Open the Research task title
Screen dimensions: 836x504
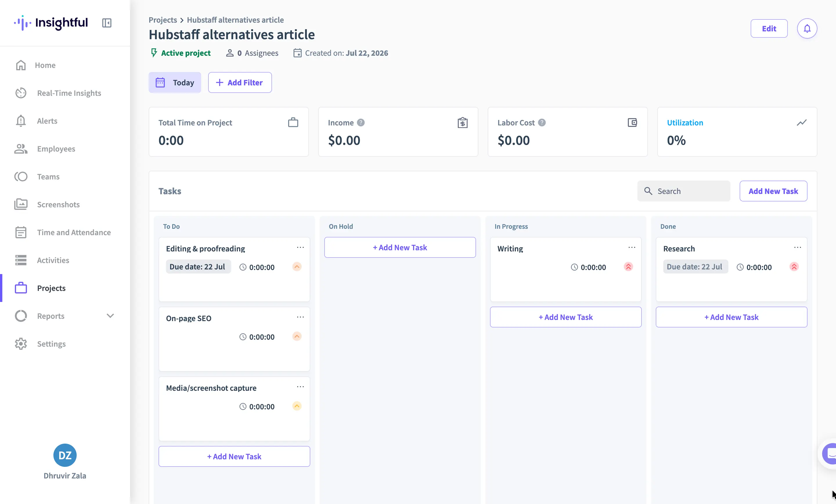(x=679, y=249)
